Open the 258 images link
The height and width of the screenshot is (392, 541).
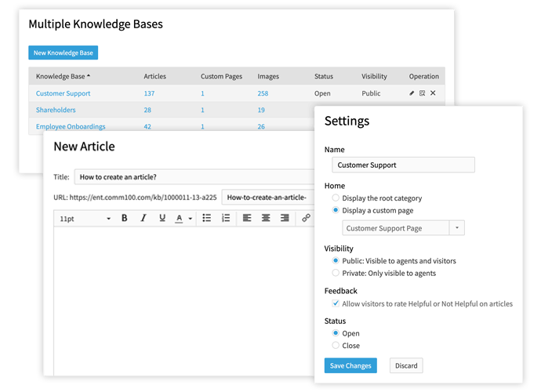pos(263,93)
